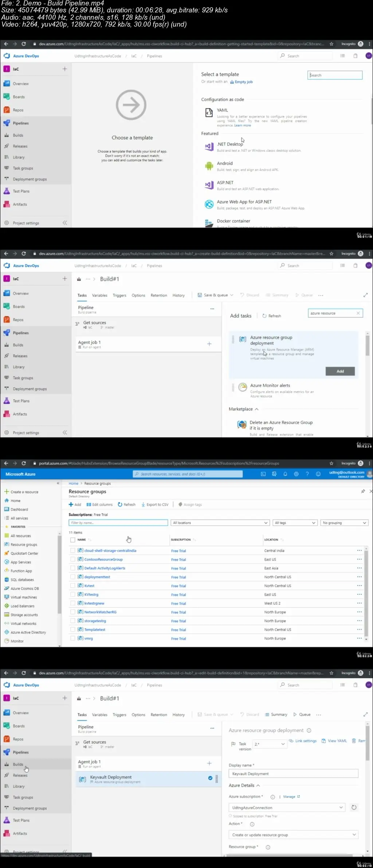Open the All locations dropdown
373x868 pixels.
point(220,523)
